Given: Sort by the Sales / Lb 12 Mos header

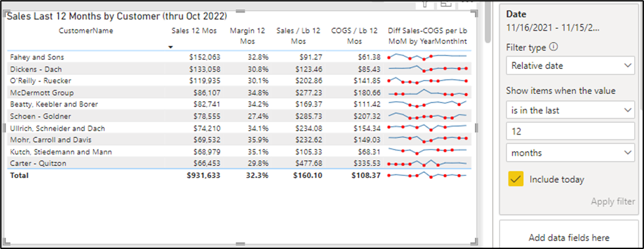Looking at the screenshot, I should [x=299, y=36].
